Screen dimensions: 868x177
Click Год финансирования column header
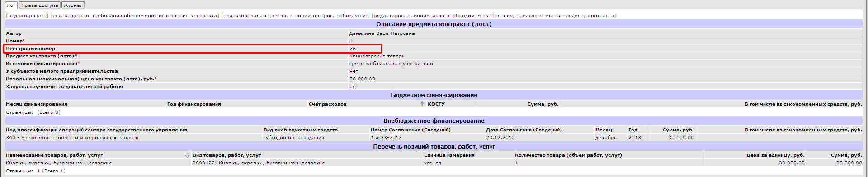tap(194, 104)
